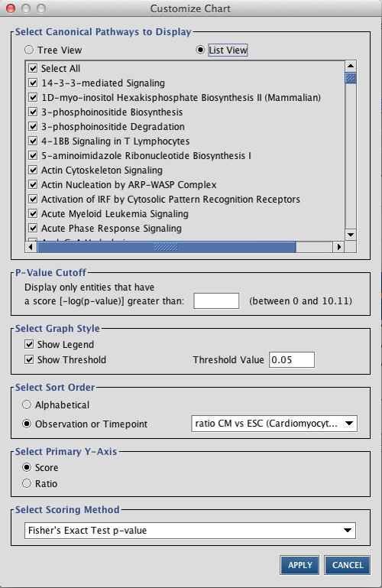Click the horizontal scrollbar left arrow
The height and width of the screenshot is (588, 382).
pos(31,247)
